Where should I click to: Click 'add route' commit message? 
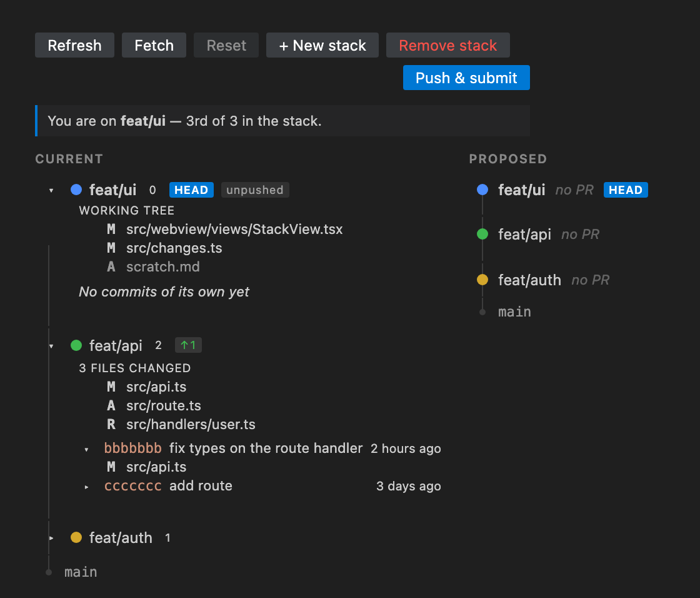201,486
